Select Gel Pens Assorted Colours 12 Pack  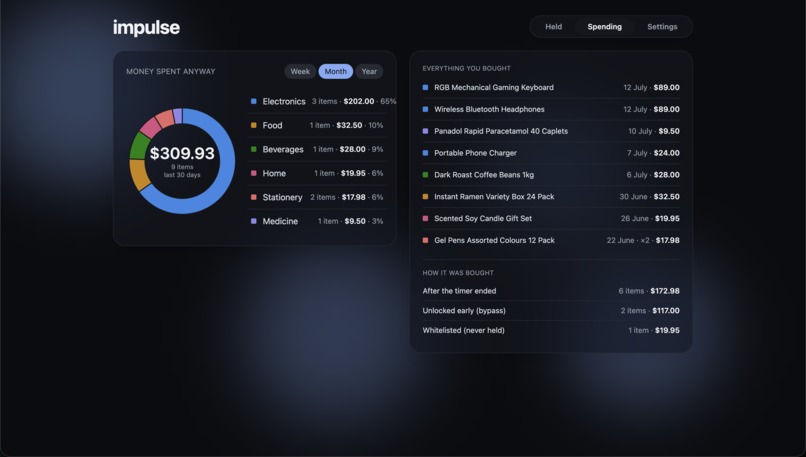[551, 241]
